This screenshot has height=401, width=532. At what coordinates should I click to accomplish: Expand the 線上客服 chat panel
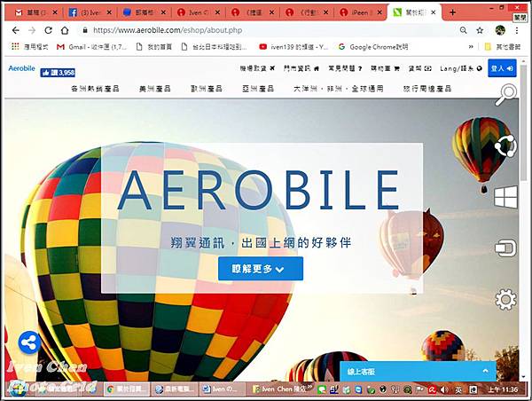[x=418, y=372]
